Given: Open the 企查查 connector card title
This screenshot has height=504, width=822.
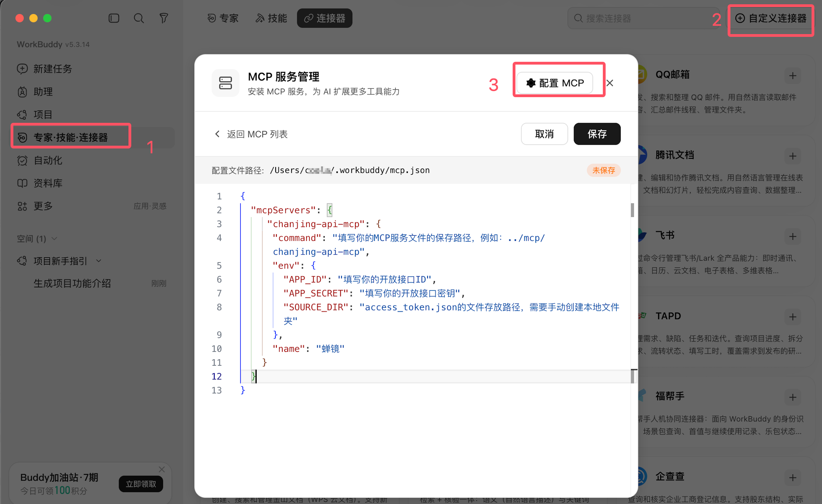Looking at the screenshot, I should [670, 476].
